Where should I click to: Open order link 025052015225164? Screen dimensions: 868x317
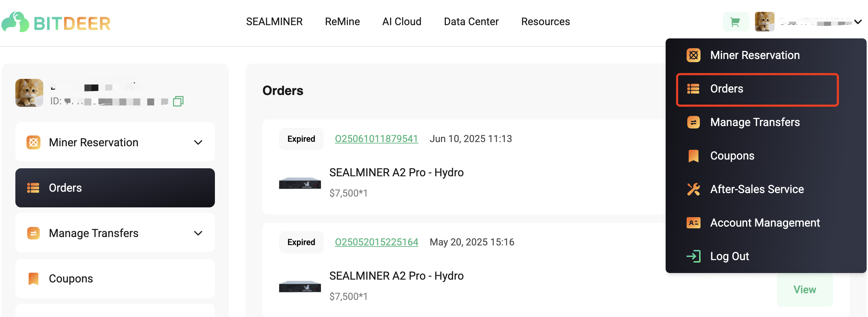tap(376, 242)
